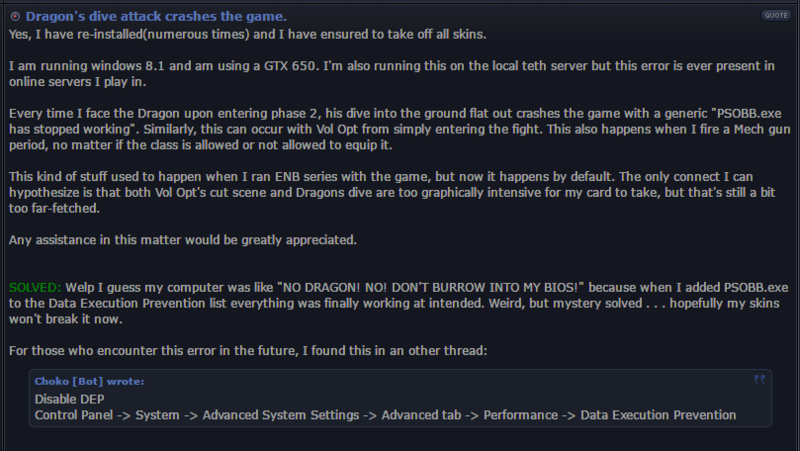This screenshot has height=451, width=800.
Task: Click the post icon beside the thread title
Action: point(15,17)
